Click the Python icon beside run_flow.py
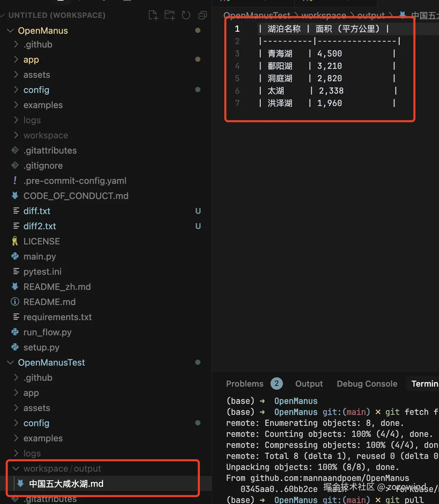Viewport: 439px width, 504px height. [x=15, y=332]
